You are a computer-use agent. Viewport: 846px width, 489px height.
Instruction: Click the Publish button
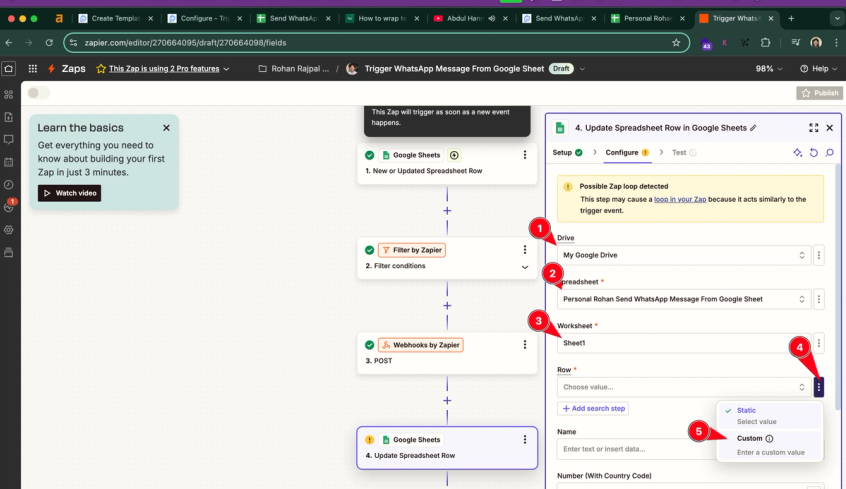pyautogui.click(x=820, y=93)
